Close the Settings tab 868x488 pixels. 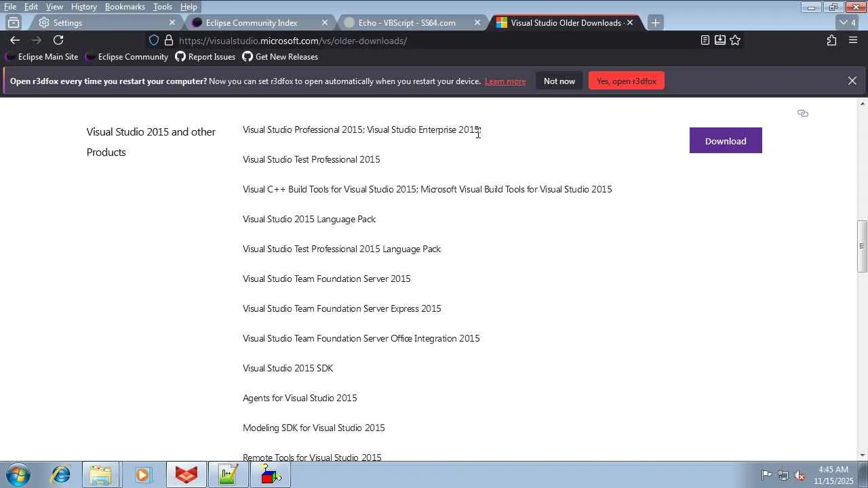pos(172,22)
